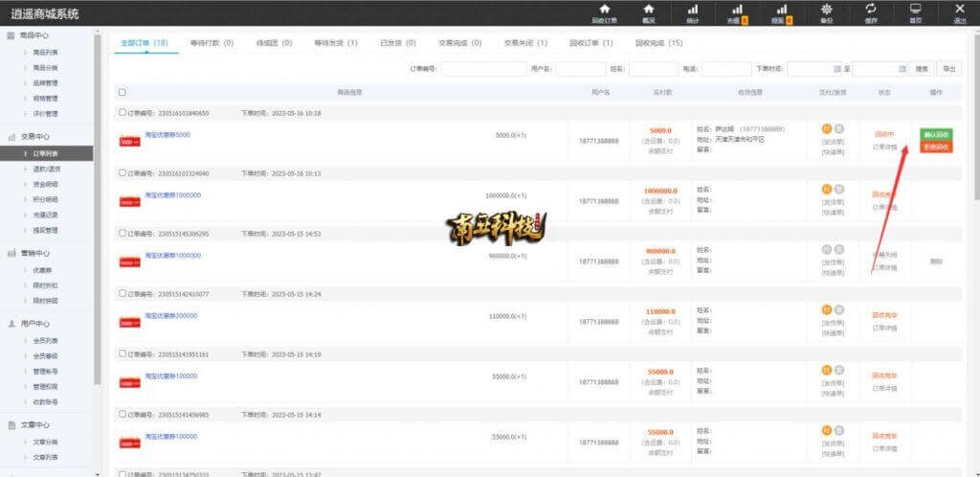Click the 充值 icon with orange badge
This screenshot has width=980, height=477.
click(x=737, y=12)
